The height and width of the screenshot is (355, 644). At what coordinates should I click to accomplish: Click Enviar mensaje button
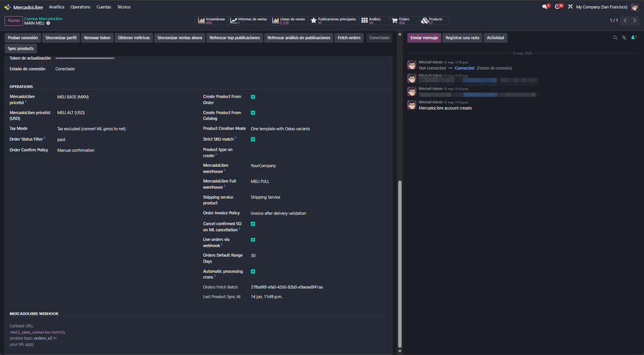[424, 38]
